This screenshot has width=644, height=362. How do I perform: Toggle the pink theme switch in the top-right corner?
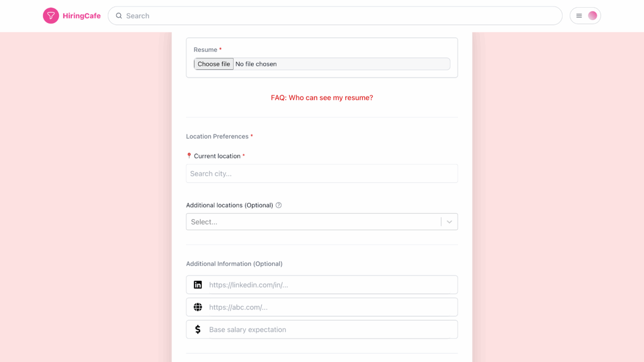592,15
